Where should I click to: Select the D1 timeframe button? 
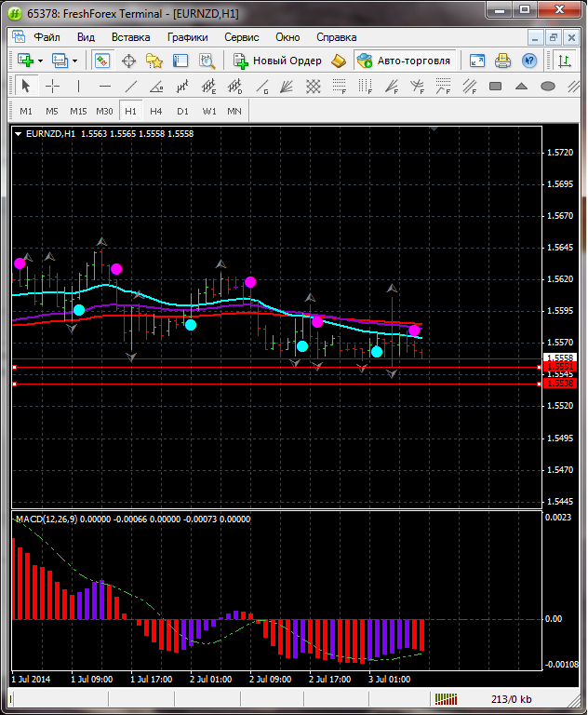(x=182, y=111)
